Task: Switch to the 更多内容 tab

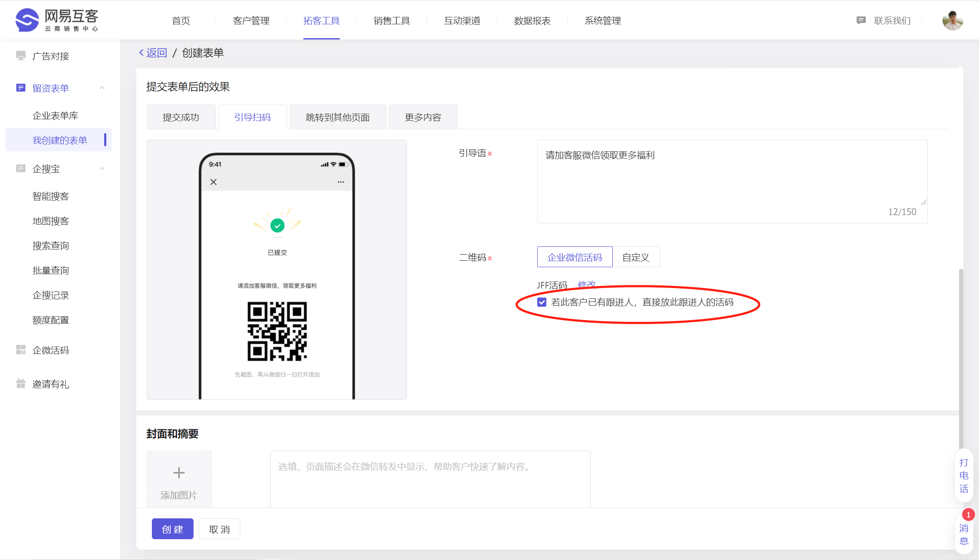Action: tap(423, 117)
